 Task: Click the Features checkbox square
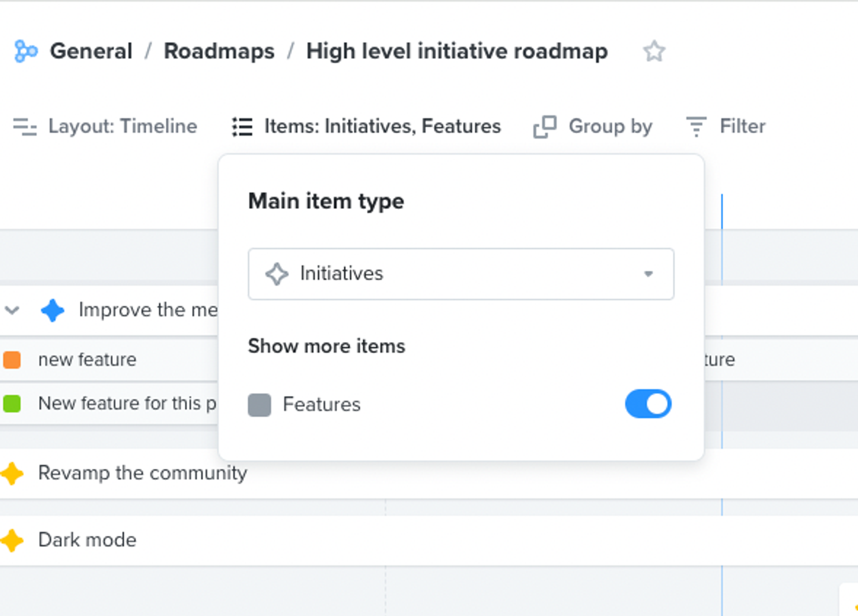(x=259, y=403)
